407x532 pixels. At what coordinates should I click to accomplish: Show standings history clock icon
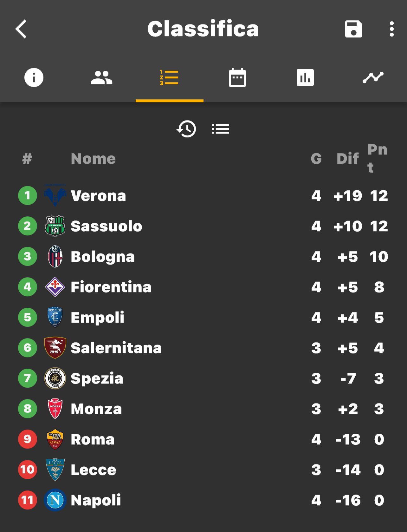coord(186,129)
